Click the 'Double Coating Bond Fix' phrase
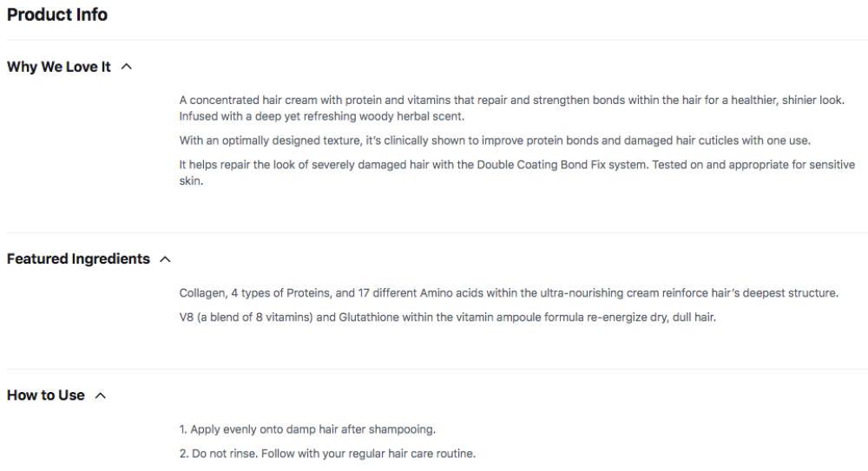The width and height of the screenshot is (868, 471). (x=542, y=165)
